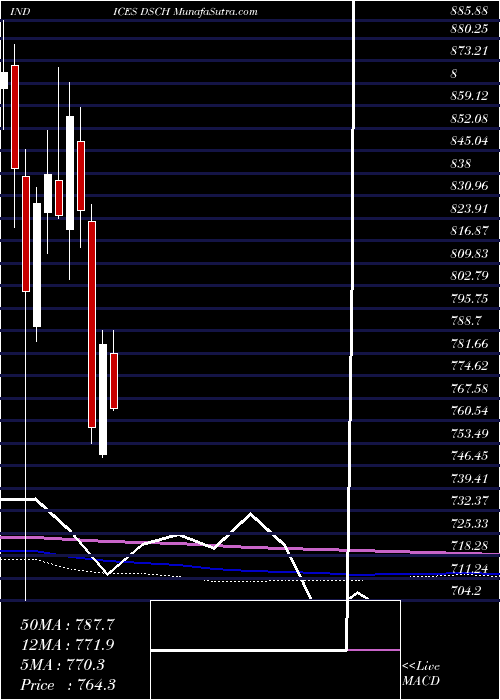
Task: Click the 788.7 price axis label
Action: [x=465, y=321]
